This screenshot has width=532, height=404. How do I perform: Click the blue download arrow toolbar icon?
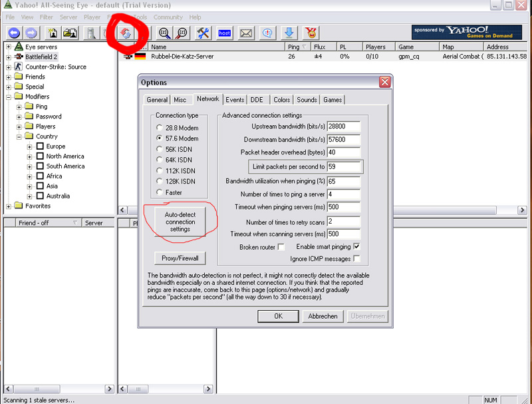(289, 33)
